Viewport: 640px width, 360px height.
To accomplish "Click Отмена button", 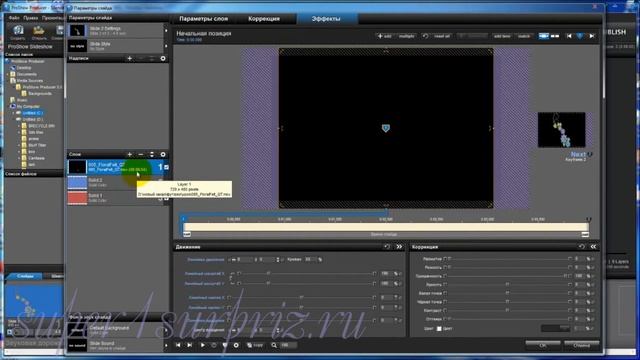I will [x=581, y=345].
